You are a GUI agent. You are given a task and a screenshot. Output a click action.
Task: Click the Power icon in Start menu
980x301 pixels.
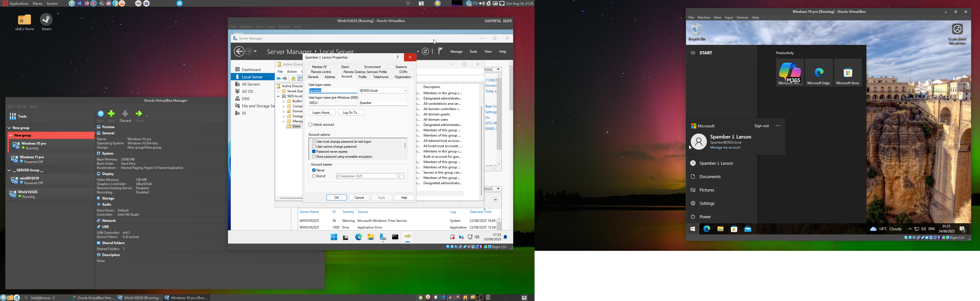click(693, 217)
